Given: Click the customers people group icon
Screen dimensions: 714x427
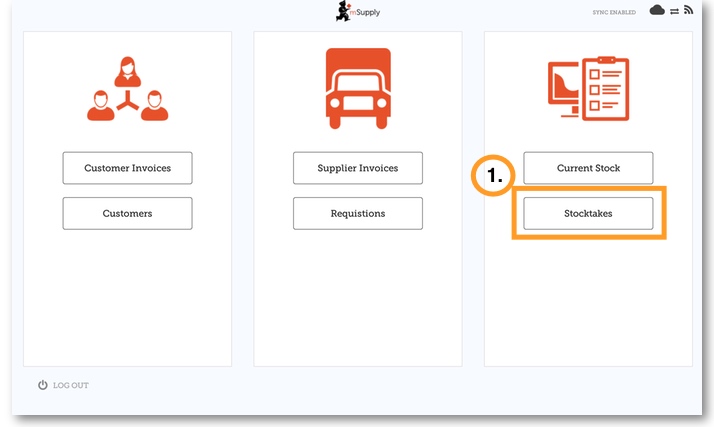Looking at the screenshot, I should click(127, 90).
